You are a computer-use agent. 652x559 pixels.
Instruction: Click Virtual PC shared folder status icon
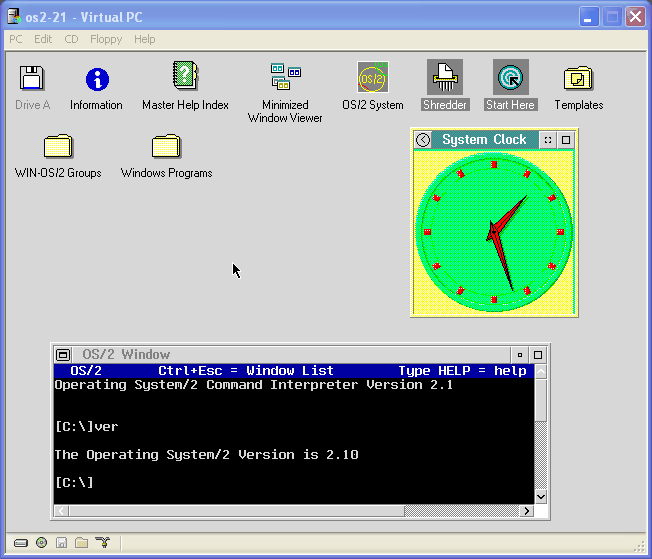tap(82, 542)
